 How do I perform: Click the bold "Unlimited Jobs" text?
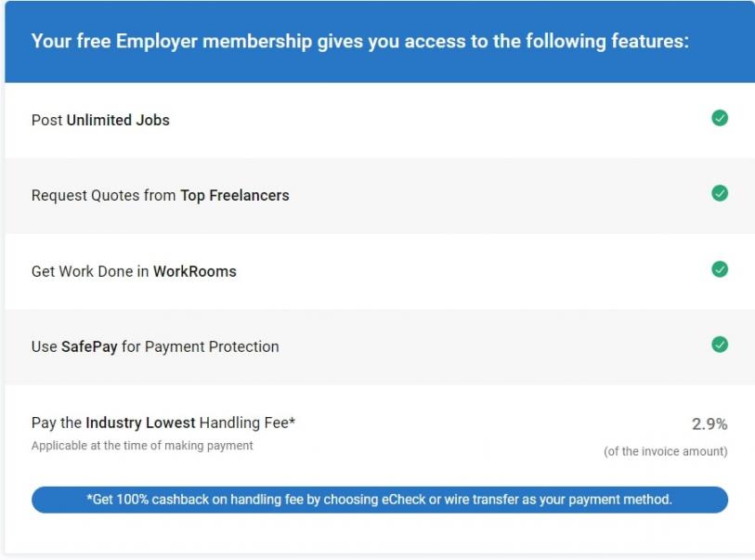118,120
